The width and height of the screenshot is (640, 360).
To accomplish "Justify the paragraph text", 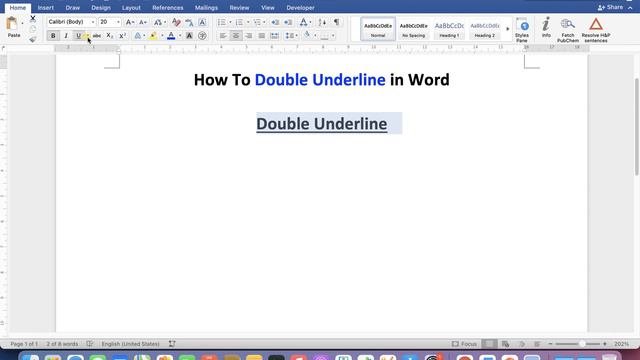I will [x=262, y=36].
